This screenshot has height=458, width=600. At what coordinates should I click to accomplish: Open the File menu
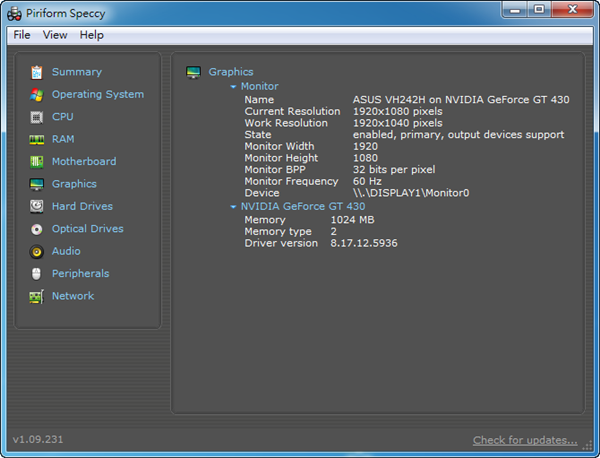[x=22, y=35]
